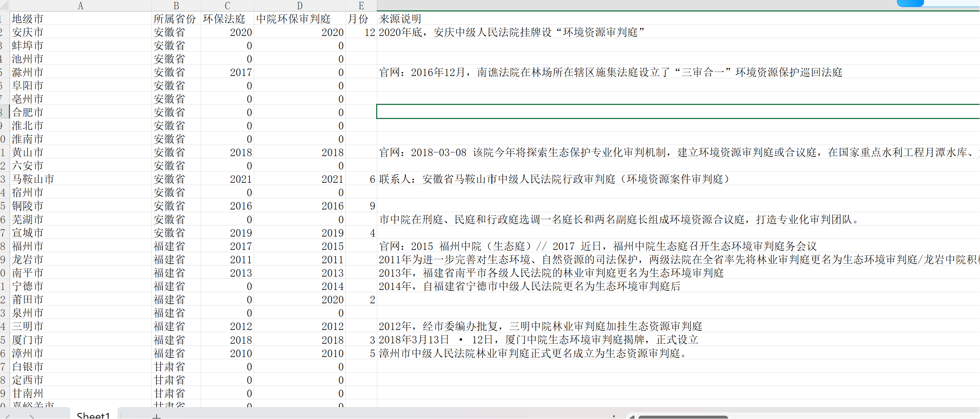
Task: Select column A header
Action: 80,6
